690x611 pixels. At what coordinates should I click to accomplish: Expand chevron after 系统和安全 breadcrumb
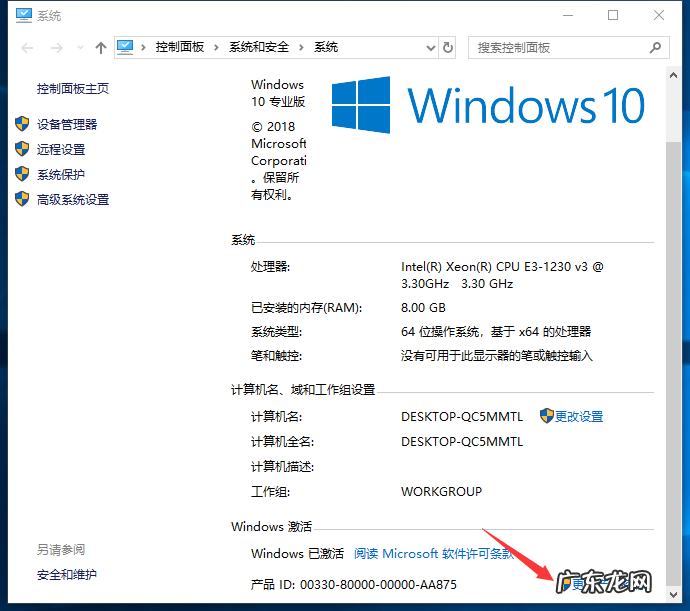(301, 48)
